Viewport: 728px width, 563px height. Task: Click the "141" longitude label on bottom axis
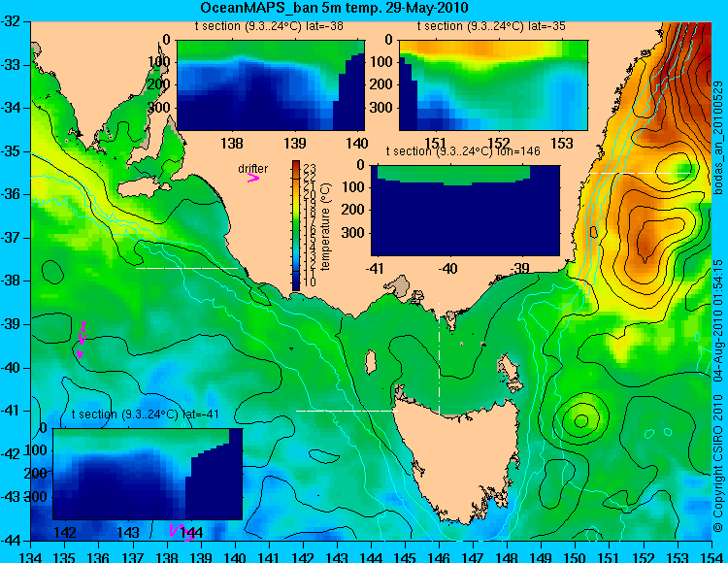(x=268, y=557)
